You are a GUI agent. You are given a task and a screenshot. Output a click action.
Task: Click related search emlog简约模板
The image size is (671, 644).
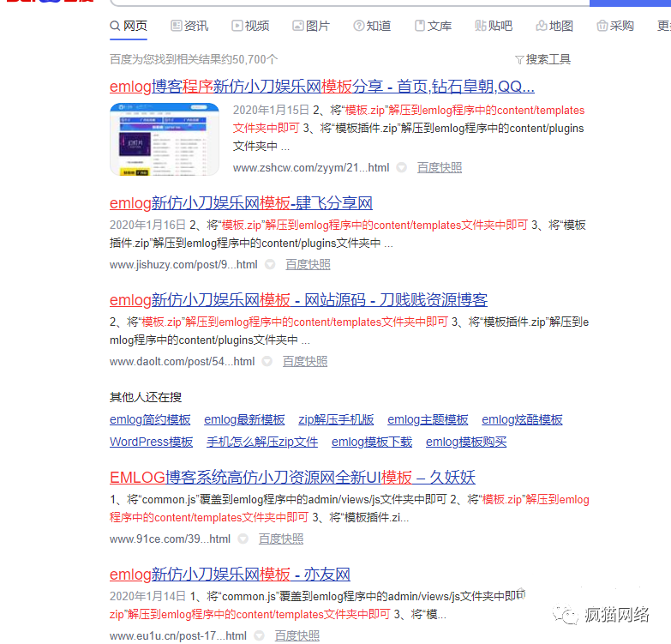[x=150, y=419]
